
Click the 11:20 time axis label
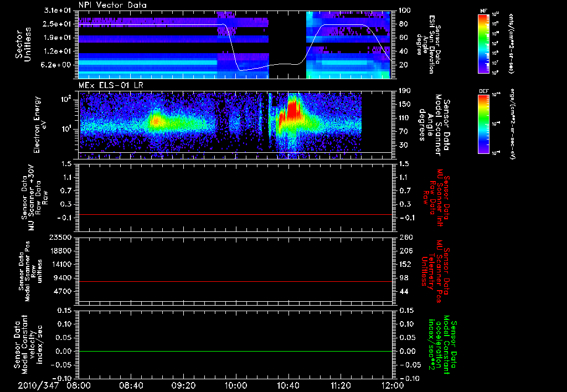pos(340,385)
